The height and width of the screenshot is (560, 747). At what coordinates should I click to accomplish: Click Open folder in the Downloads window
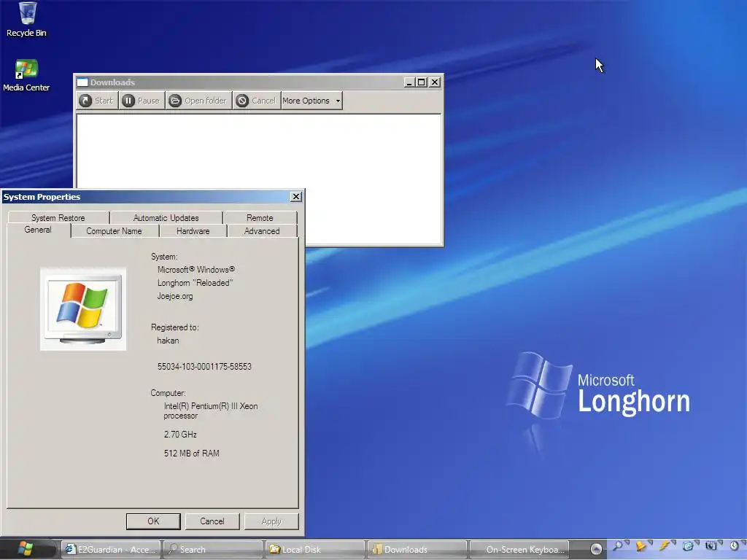pos(198,101)
